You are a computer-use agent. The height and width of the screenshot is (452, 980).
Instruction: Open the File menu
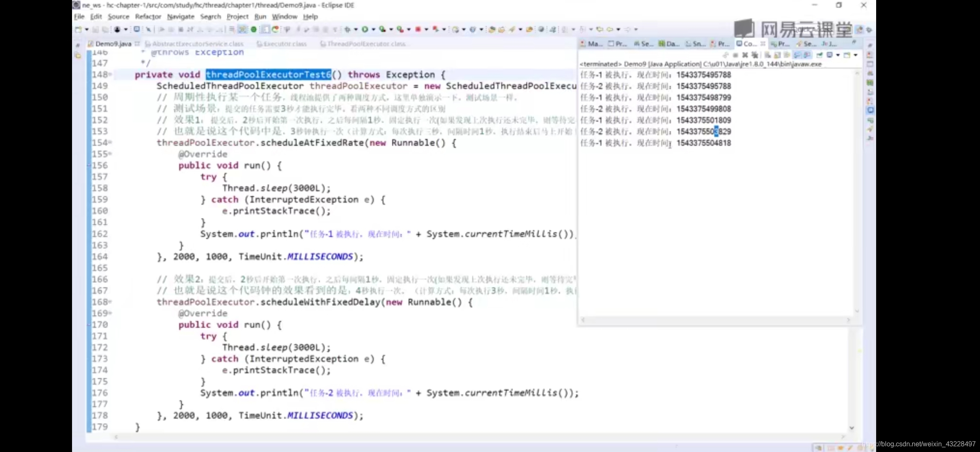coord(79,17)
